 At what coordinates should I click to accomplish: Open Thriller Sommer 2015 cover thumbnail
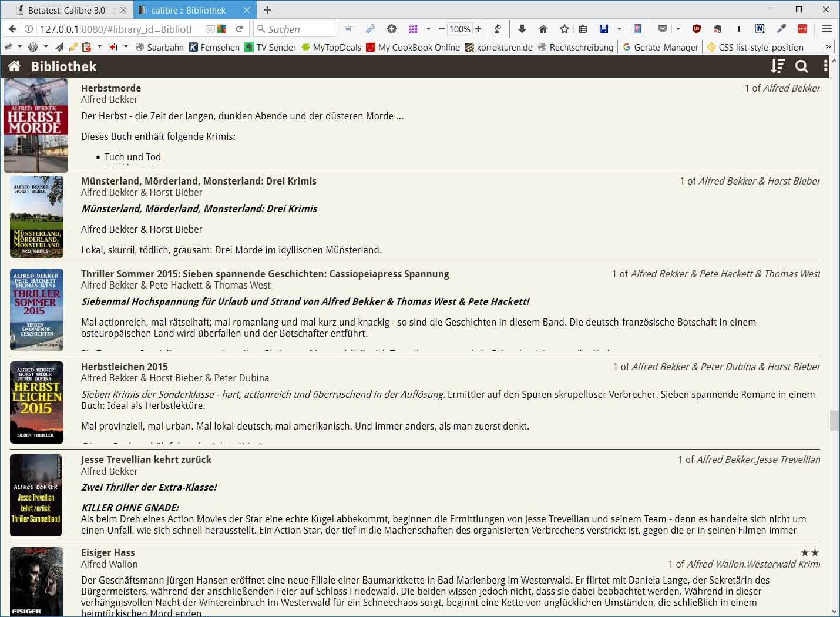coord(36,310)
